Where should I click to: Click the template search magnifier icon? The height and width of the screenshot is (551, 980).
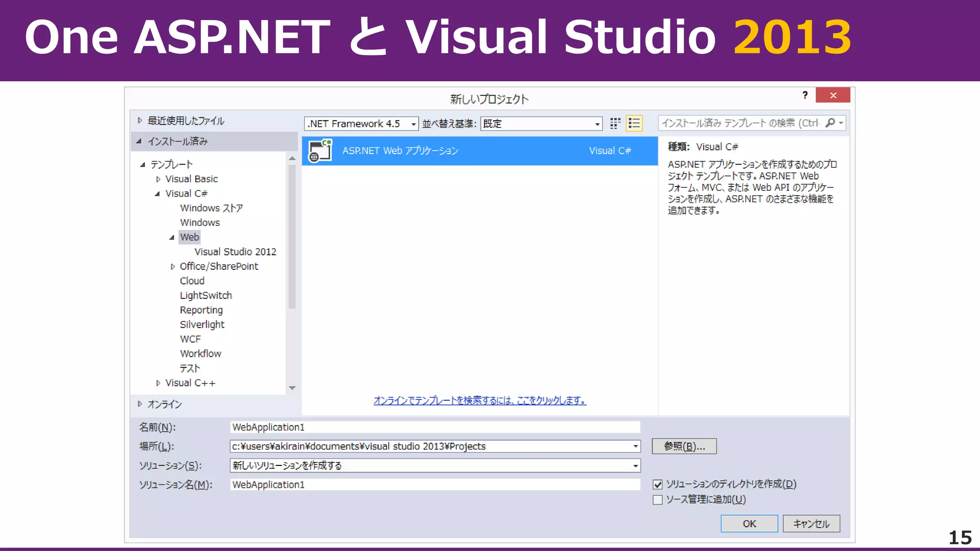(x=830, y=123)
